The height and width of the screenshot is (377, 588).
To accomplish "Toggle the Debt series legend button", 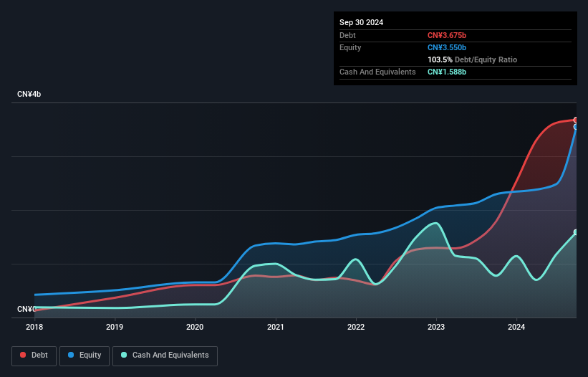I will click(34, 355).
